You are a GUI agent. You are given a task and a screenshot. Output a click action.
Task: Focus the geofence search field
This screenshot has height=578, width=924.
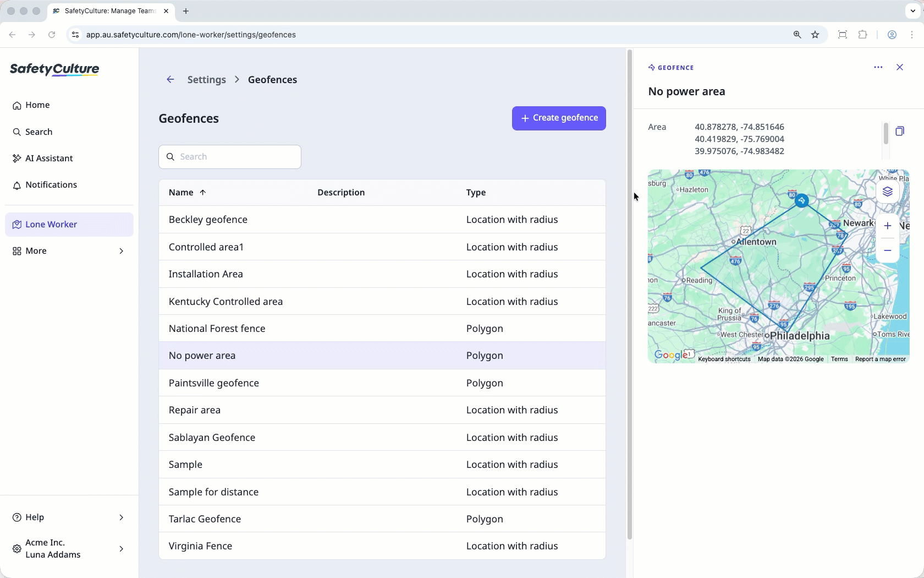pos(230,157)
